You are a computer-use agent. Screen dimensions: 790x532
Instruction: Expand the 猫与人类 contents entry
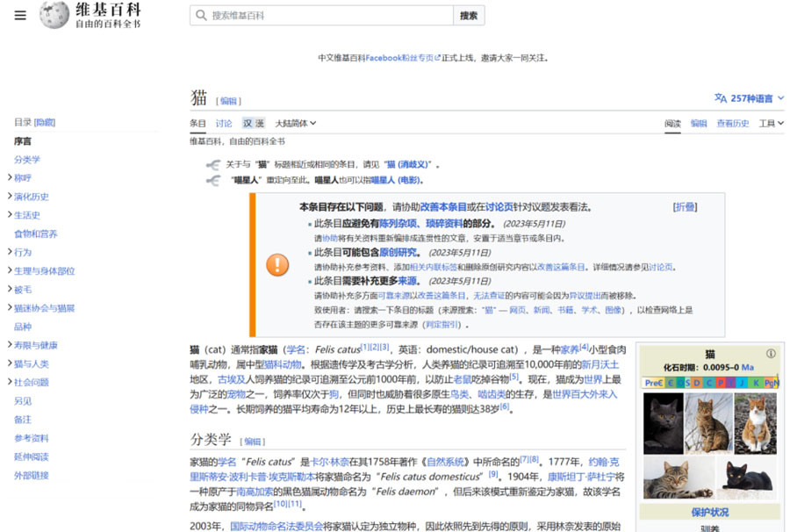pyautogui.click(x=10, y=363)
